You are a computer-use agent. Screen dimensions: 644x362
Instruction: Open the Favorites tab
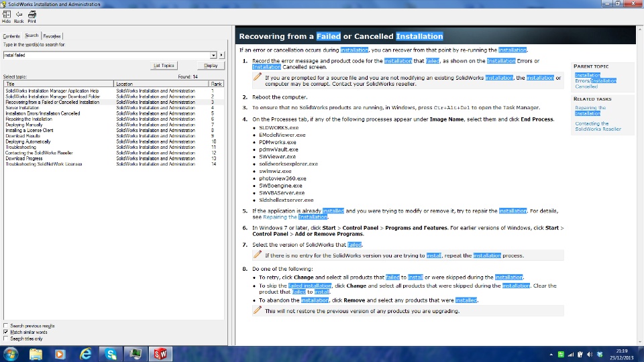(52, 36)
